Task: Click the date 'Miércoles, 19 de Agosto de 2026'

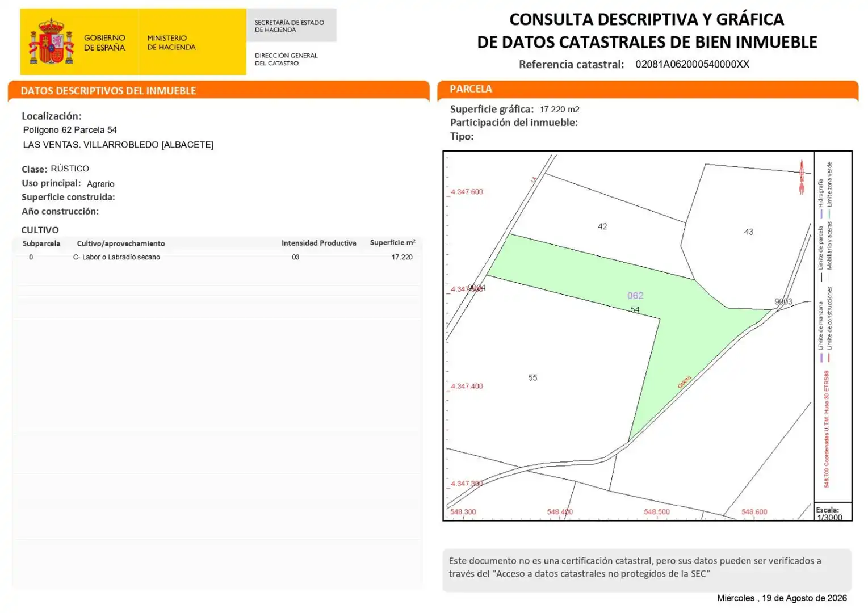Action: pos(782,598)
